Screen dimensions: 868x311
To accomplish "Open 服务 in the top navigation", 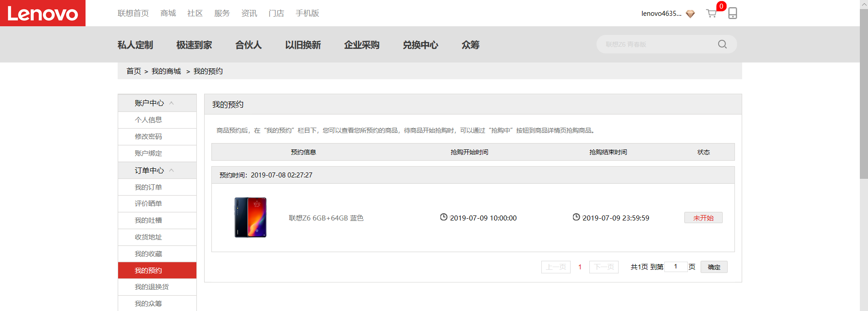I will coord(222,14).
